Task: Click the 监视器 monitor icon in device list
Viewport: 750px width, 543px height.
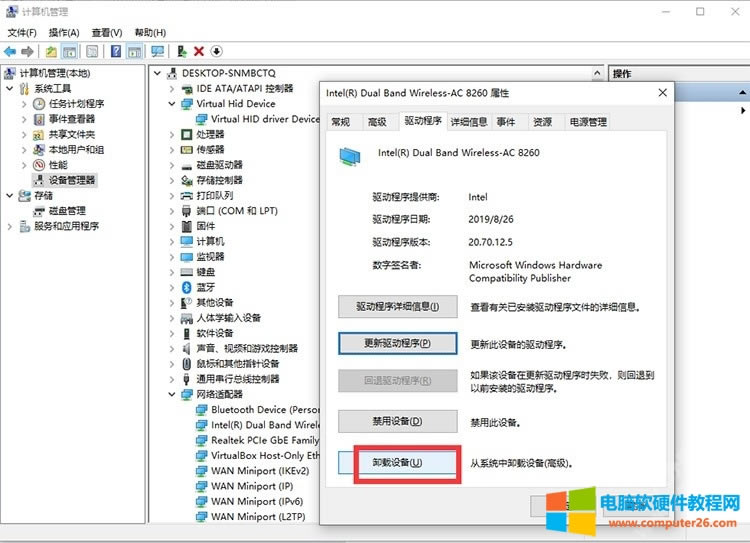Action: point(187,257)
